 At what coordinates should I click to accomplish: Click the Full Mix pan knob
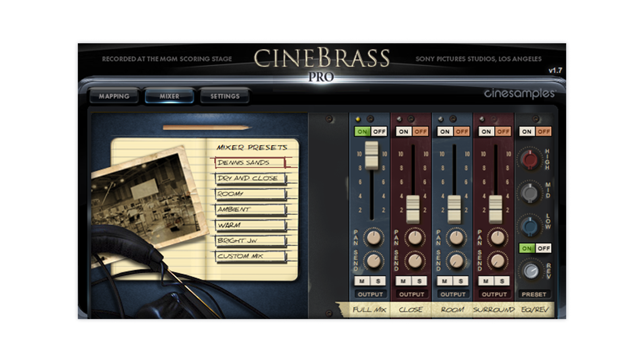pyautogui.click(x=373, y=237)
